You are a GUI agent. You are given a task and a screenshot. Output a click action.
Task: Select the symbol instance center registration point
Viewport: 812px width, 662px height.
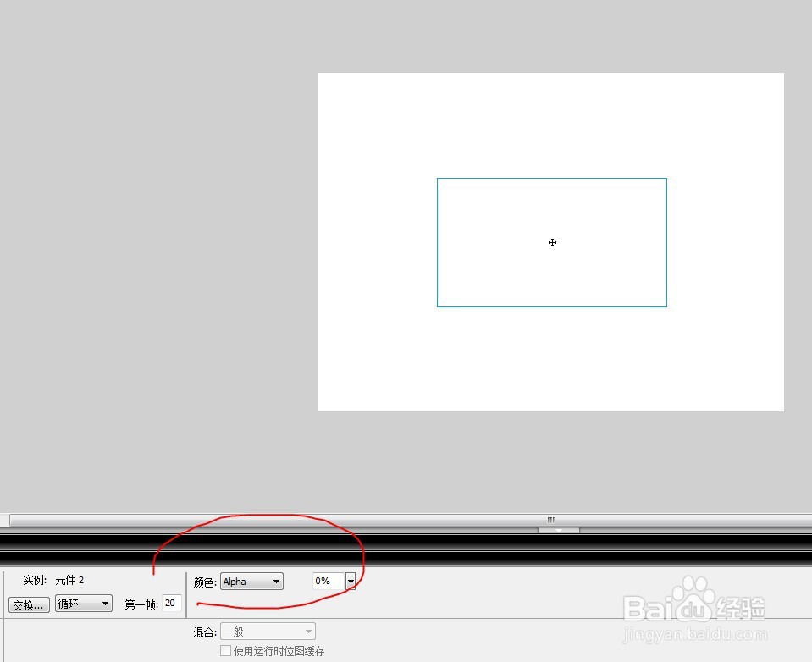[552, 242]
